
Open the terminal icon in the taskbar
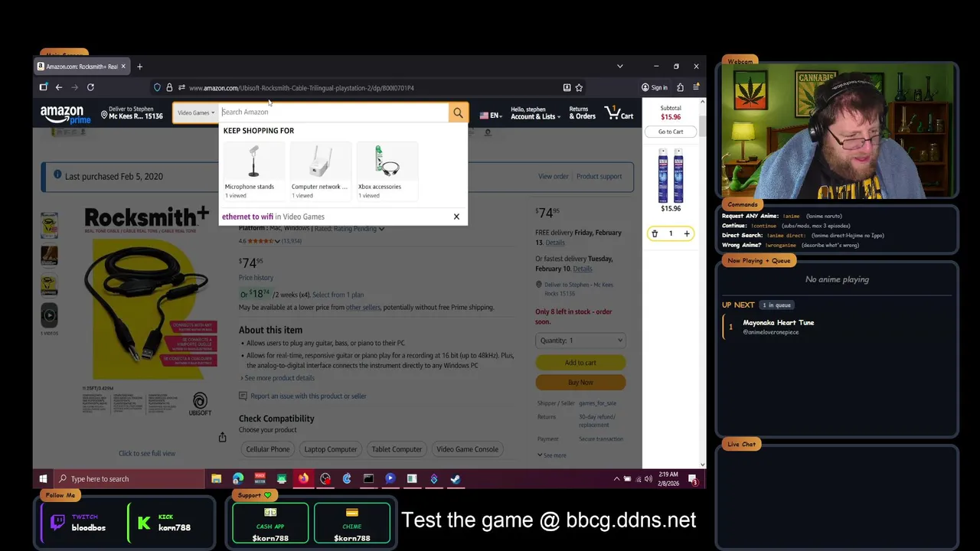pos(368,479)
